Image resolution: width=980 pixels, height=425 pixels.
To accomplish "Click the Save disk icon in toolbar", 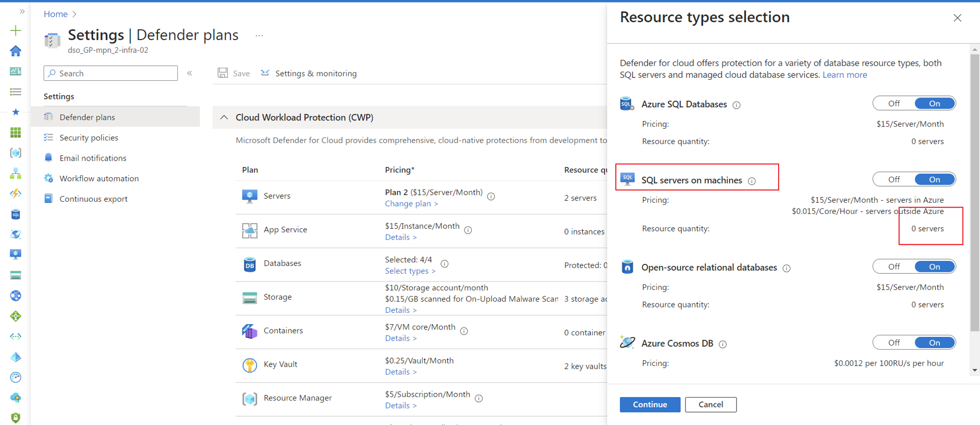I will coord(223,73).
